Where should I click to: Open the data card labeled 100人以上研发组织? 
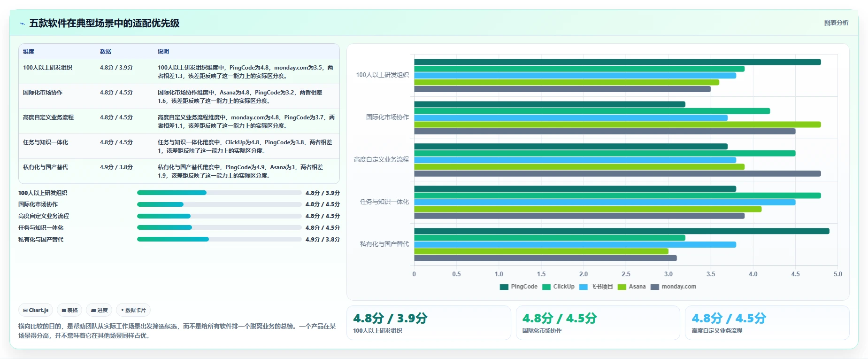429,323
